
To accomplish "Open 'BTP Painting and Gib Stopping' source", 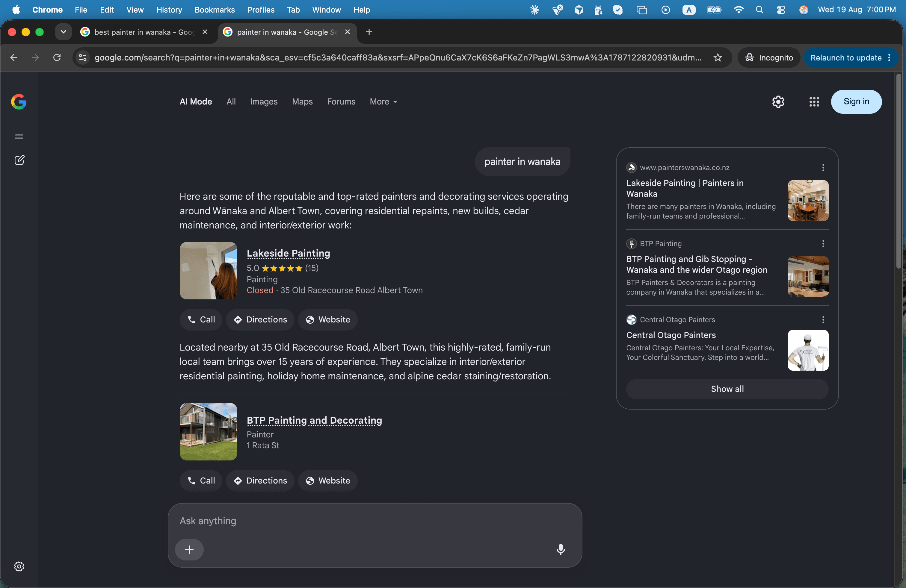I will [697, 264].
